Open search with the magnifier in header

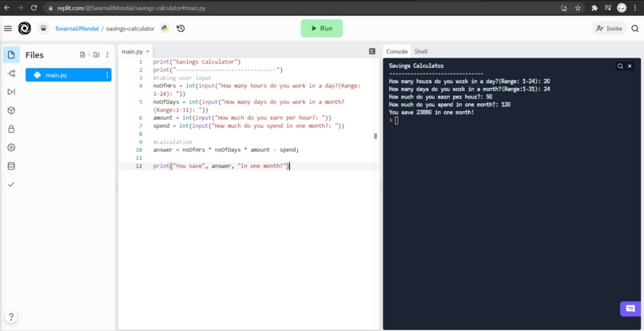[x=635, y=28]
